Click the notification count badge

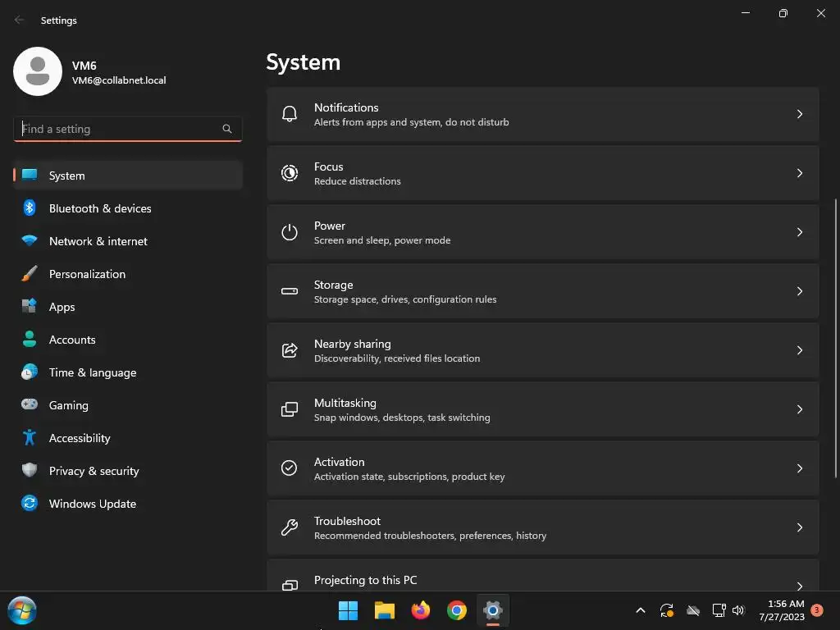coord(817,610)
